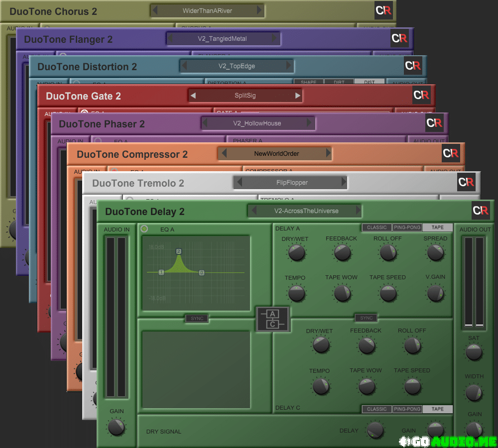Go to the next preset in Chorus 2
The height and width of the screenshot is (448, 498).
point(259,10)
